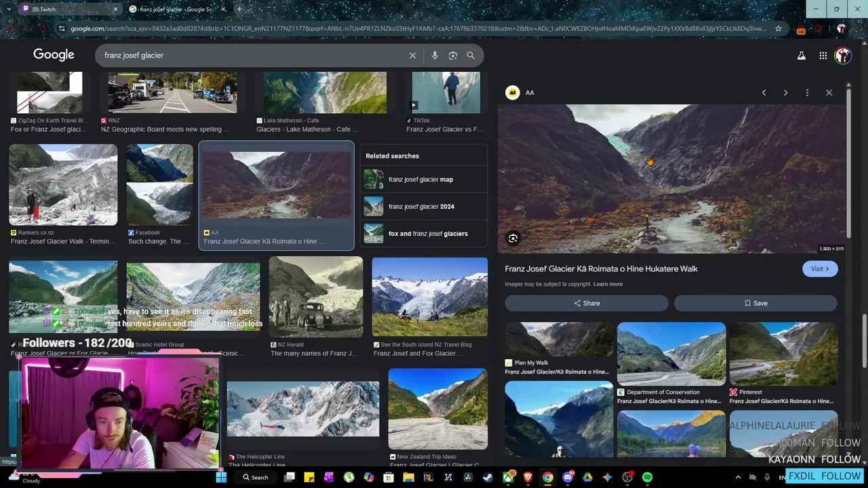Image resolution: width=868 pixels, height=488 pixels.
Task: Open Google apps grid
Action: click(823, 56)
